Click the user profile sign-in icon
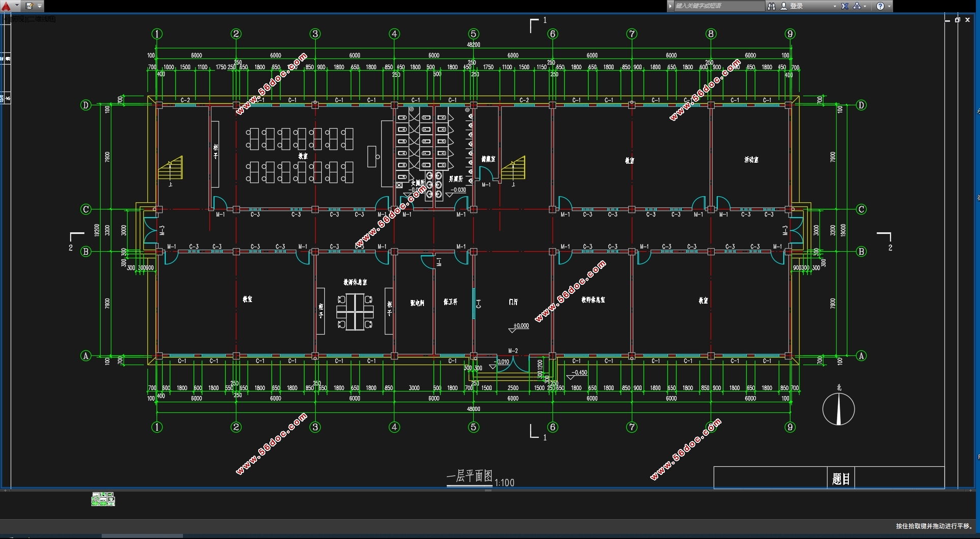Viewport: 980px width, 539px height. [x=783, y=6]
